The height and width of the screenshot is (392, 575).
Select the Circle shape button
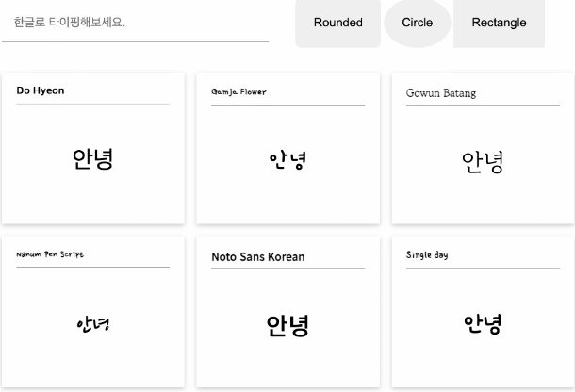pyautogui.click(x=418, y=24)
